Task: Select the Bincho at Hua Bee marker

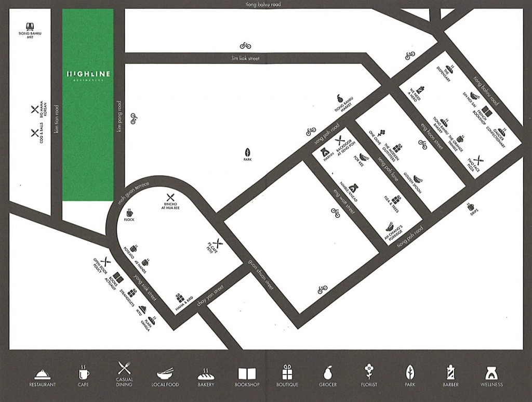Action: click(170, 198)
